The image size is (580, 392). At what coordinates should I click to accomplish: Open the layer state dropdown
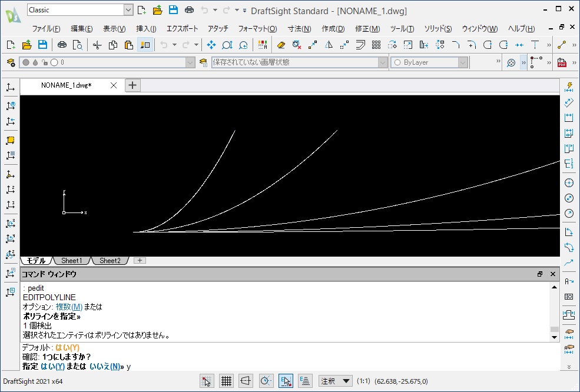point(383,62)
